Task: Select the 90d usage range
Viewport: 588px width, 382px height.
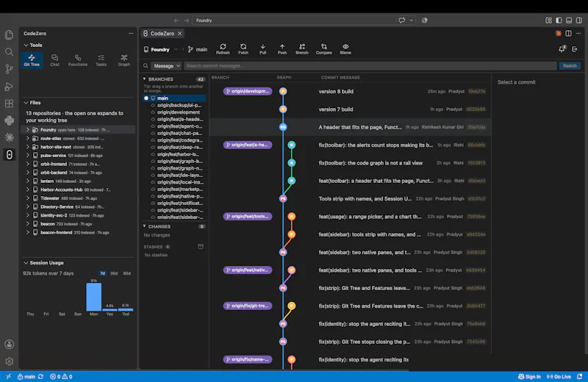Action: point(127,273)
